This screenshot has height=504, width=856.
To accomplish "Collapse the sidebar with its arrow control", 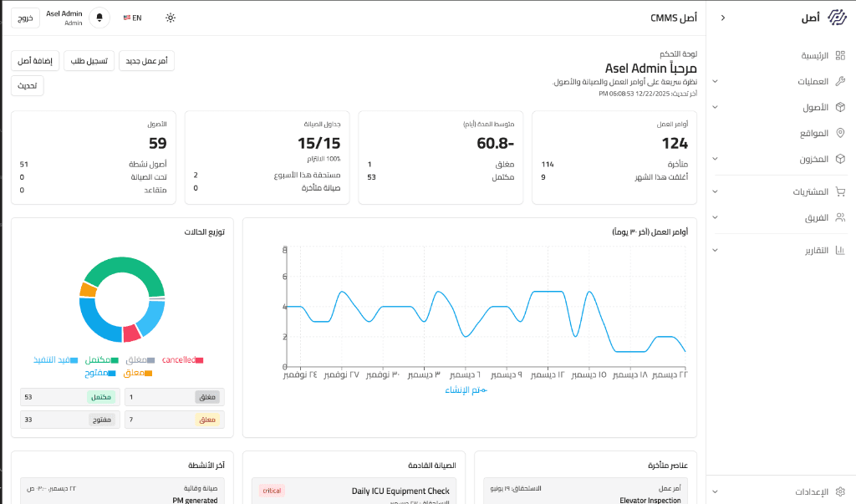I will click(x=722, y=17).
